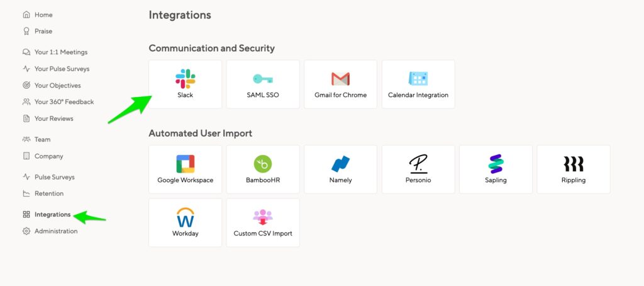The height and width of the screenshot is (286, 644).
Task: Click the BambooHR green logo
Action: (263, 164)
